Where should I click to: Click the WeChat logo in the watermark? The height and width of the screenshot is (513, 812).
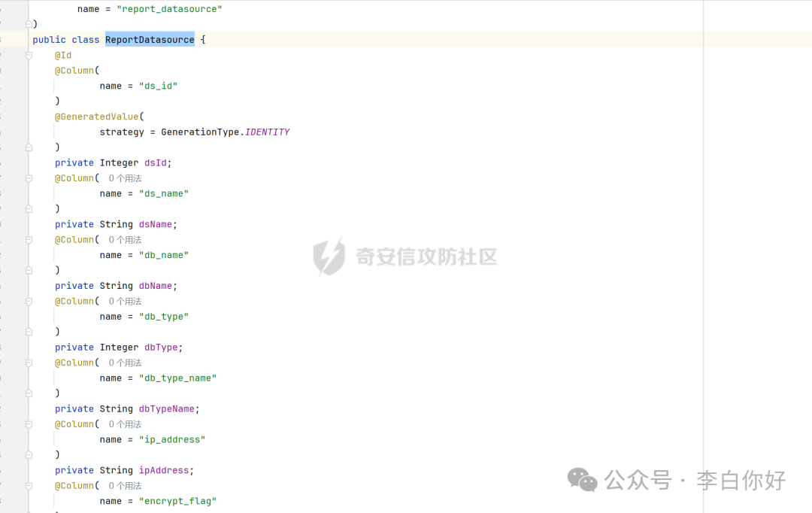point(582,480)
